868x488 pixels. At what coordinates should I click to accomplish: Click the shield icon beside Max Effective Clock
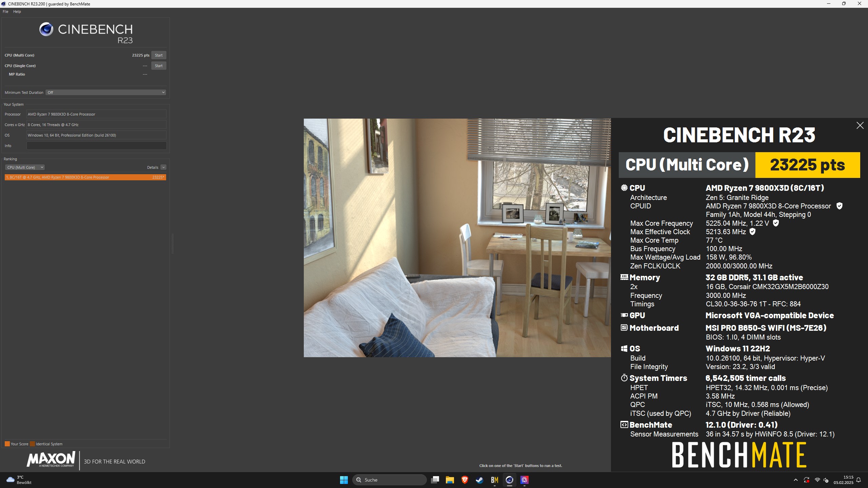pos(752,232)
